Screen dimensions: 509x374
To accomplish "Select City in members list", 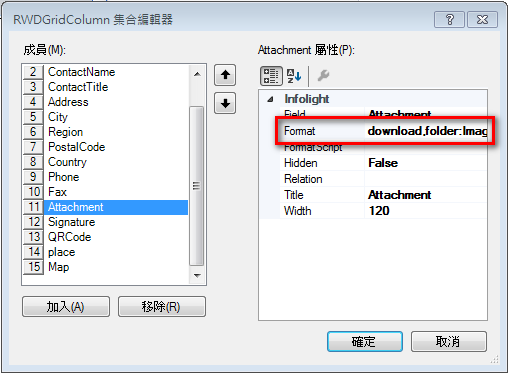I will pos(105,117).
